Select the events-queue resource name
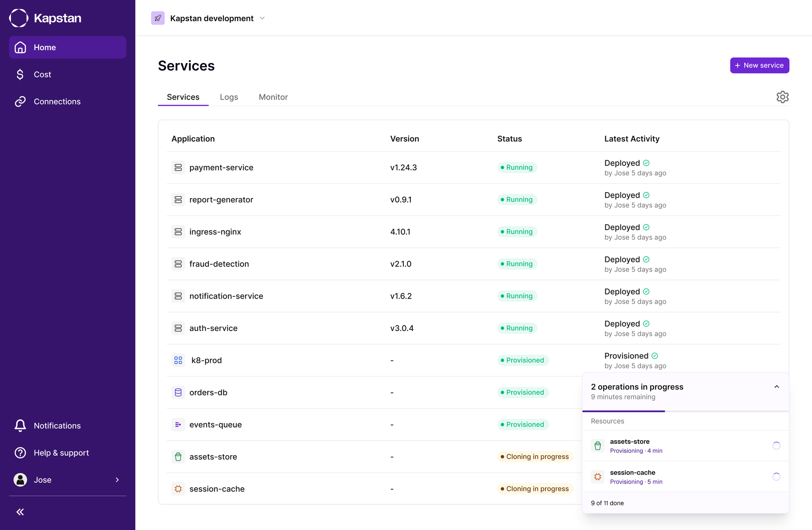Screen dimensions: 812x530 216,424
